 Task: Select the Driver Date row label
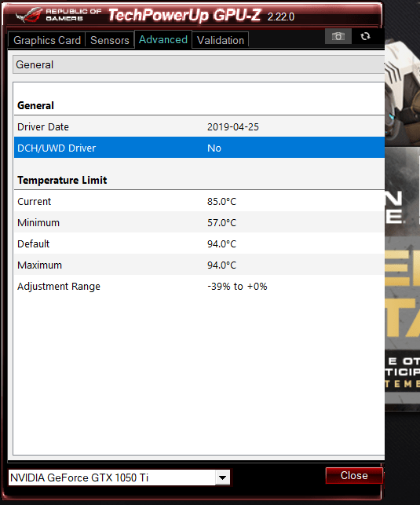(x=43, y=127)
